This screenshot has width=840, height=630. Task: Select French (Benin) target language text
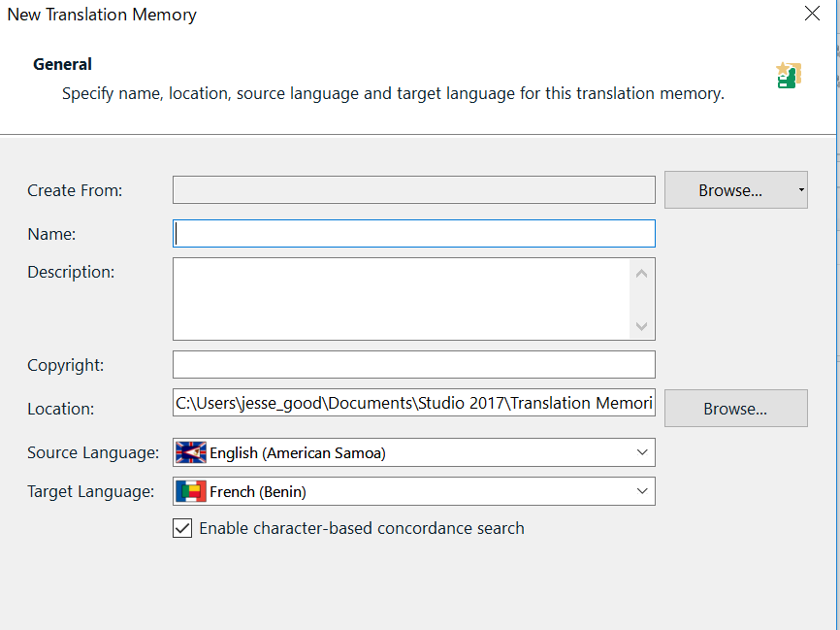[x=258, y=491]
